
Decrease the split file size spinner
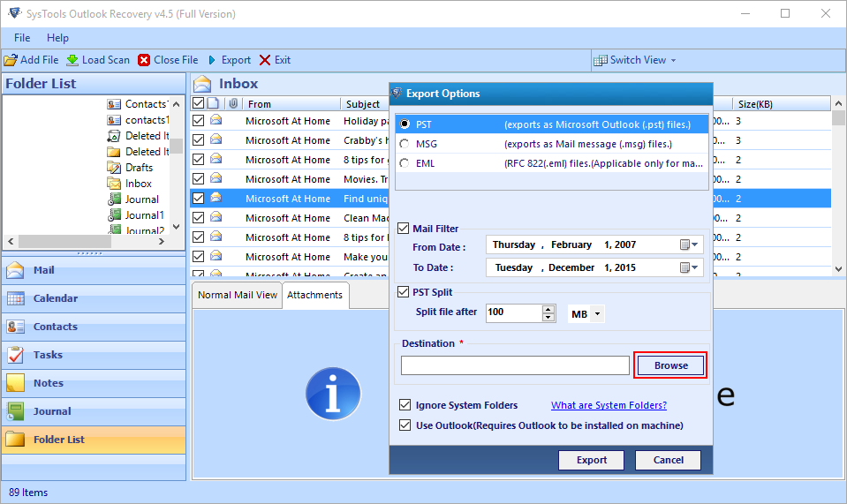point(548,317)
